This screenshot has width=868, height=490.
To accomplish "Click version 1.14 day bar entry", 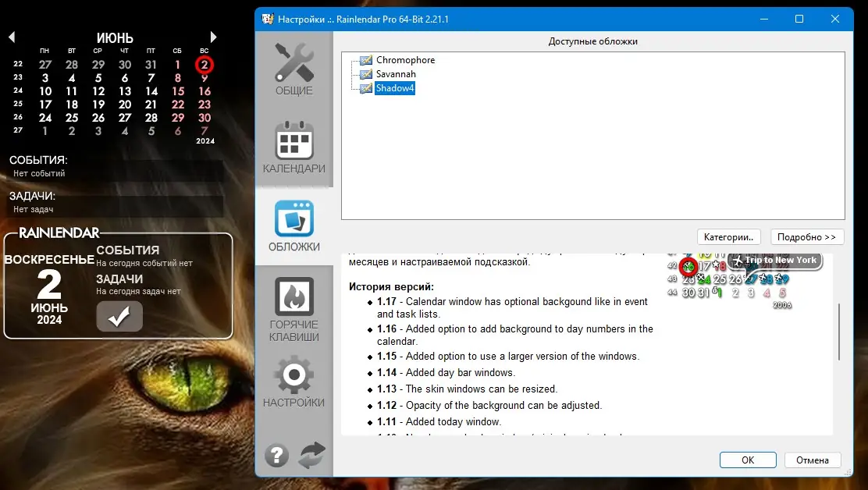I will [x=446, y=373].
